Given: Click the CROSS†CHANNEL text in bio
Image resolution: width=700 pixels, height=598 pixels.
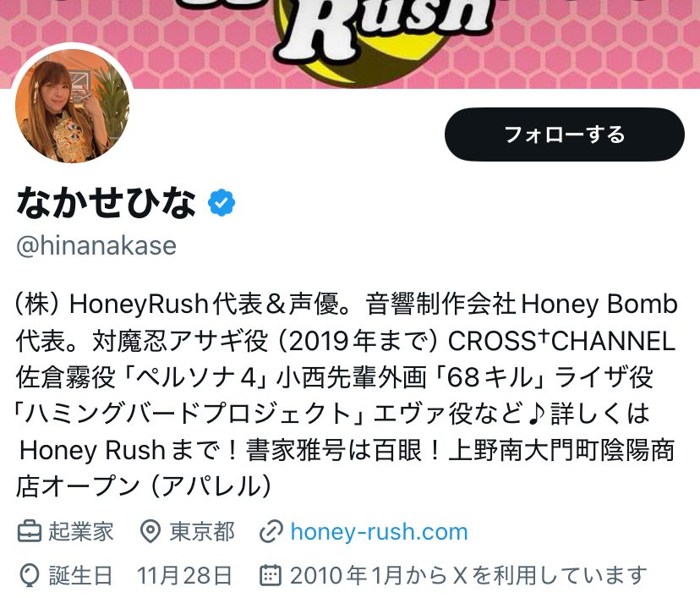Looking at the screenshot, I should [561, 341].
